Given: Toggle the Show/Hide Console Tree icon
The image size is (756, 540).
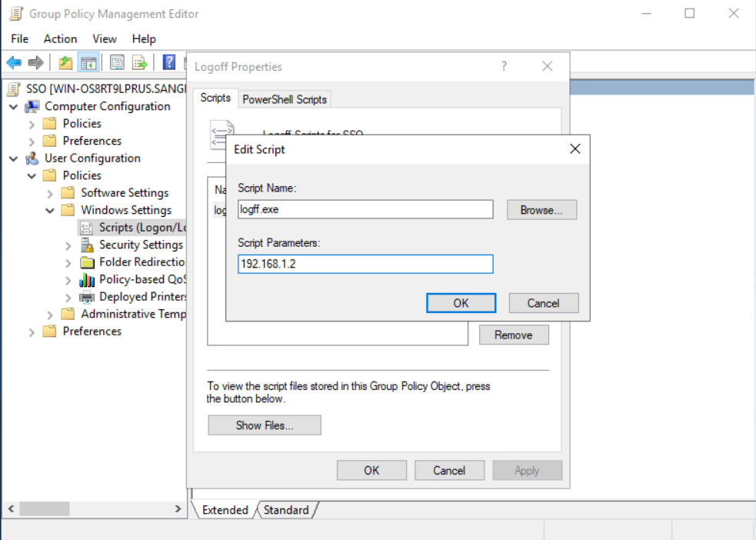Looking at the screenshot, I should [x=88, y=62].
